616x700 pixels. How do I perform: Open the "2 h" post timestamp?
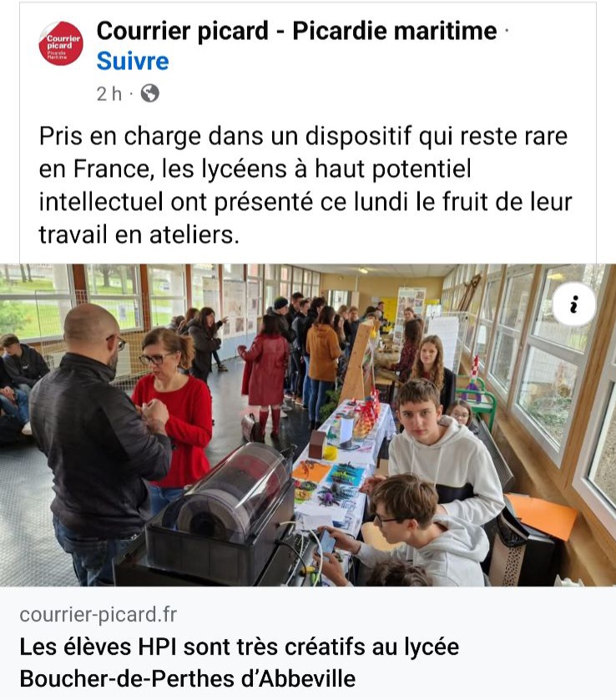point(109,94)
